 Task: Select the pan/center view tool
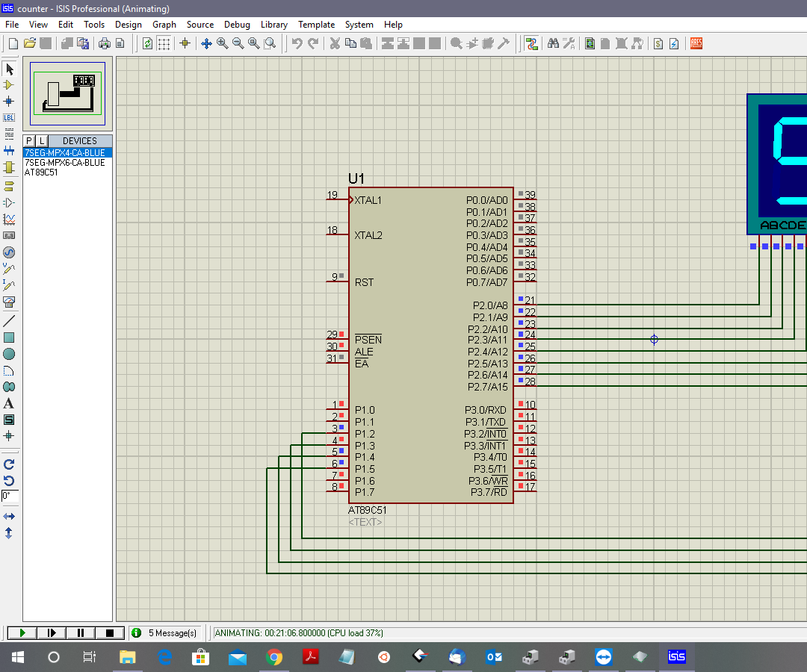tap(206, 44)
